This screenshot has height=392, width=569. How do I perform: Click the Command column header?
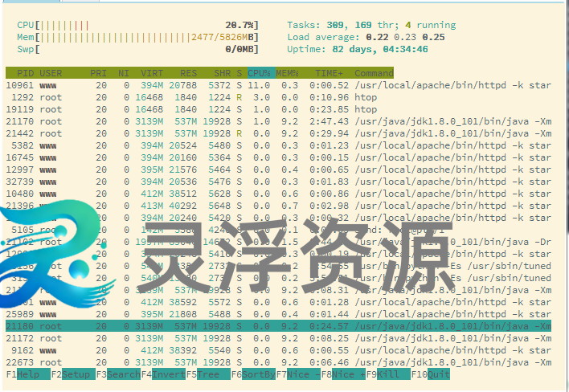[374, 73]
